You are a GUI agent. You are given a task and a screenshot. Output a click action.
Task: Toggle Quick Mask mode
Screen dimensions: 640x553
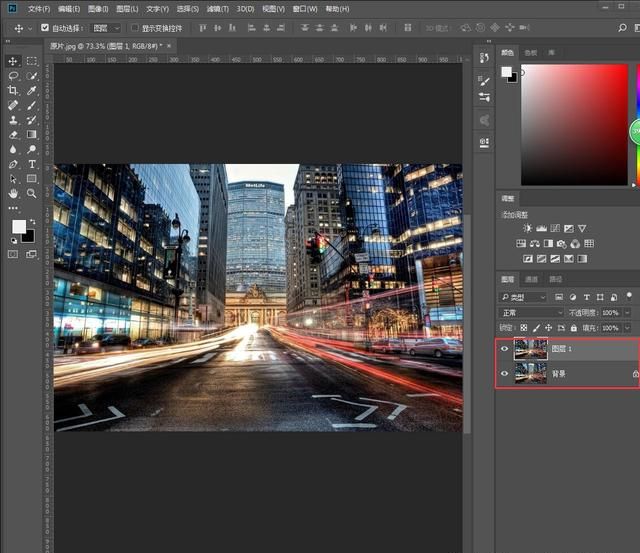(13, 254)
